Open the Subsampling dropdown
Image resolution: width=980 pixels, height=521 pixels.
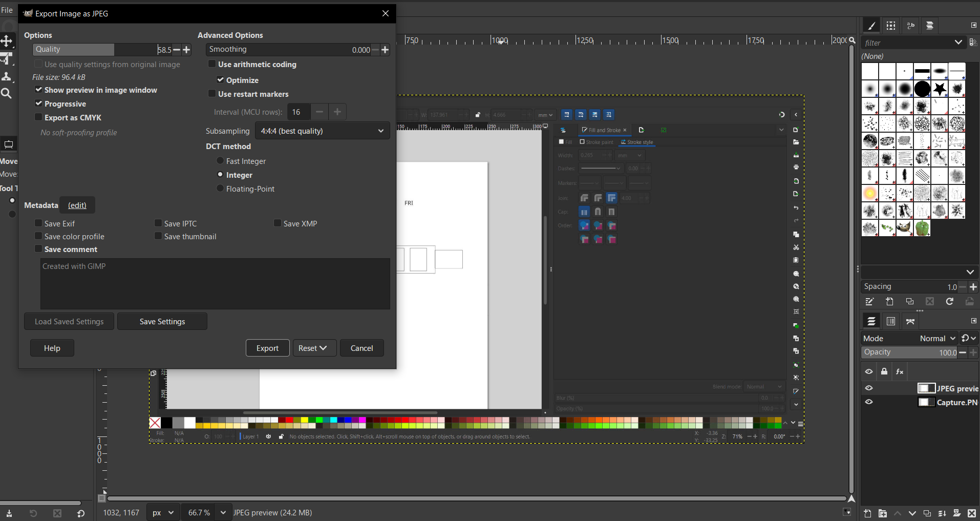pyautogui.click(x=323, y=131)
